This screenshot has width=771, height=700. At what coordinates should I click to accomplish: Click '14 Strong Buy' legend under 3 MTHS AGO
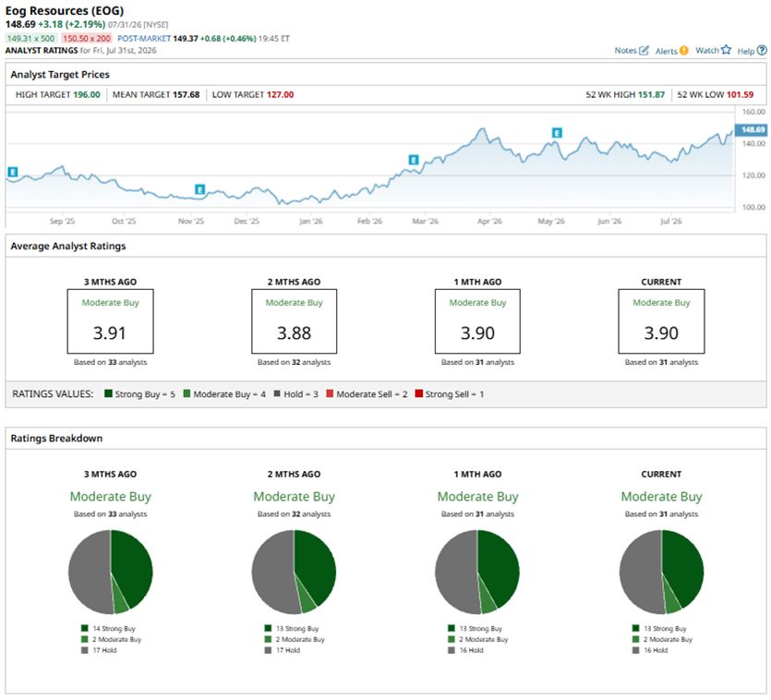point(108,629)
